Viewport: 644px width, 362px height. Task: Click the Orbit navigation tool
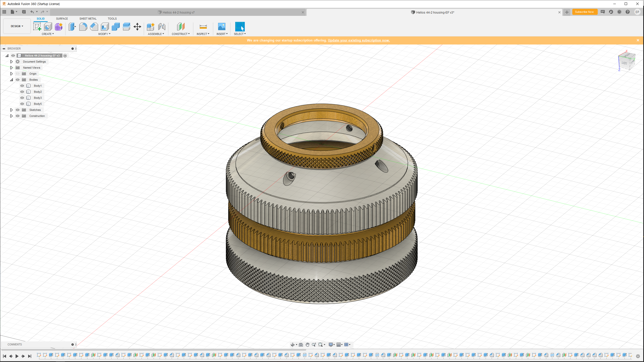click(293, 345)
